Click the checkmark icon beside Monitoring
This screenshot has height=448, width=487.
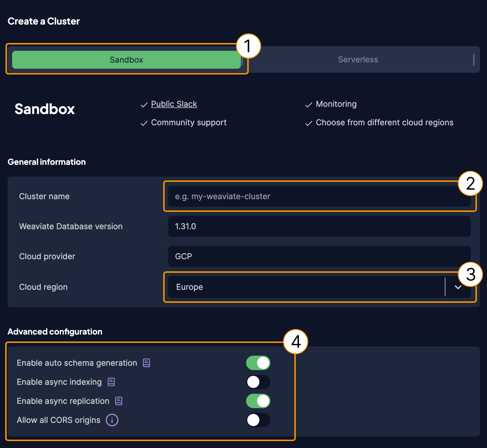(x=309, y=105)
